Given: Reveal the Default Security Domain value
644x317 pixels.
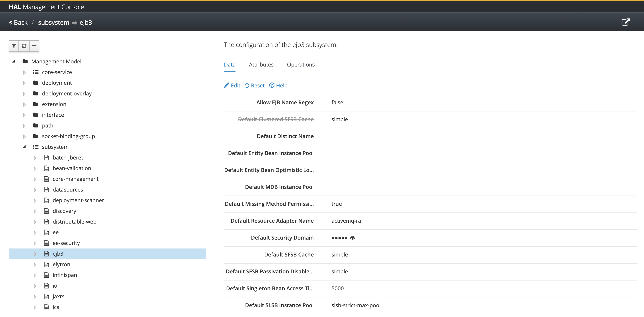Looking at the screenshot, I should tap(352, 238).
